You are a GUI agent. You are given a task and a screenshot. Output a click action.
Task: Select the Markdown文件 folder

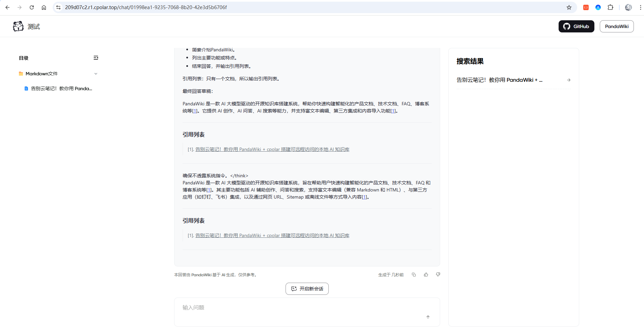42,74
